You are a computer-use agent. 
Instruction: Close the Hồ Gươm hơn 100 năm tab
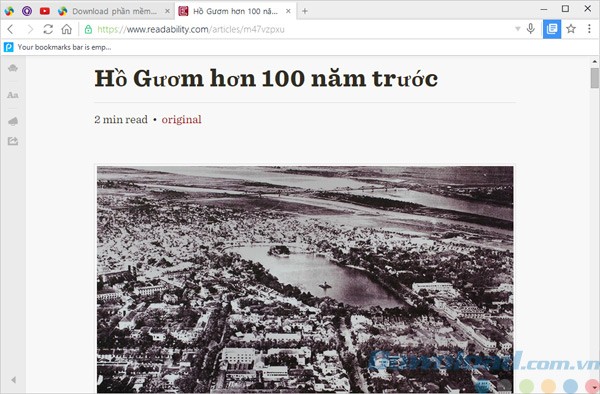(x=289, y=11)
